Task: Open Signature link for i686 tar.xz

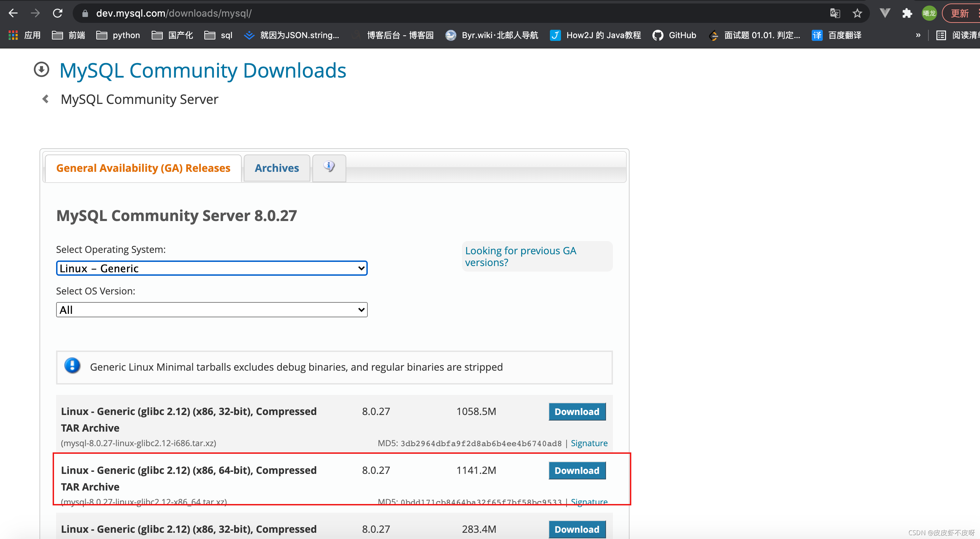Action: point(589,443)
